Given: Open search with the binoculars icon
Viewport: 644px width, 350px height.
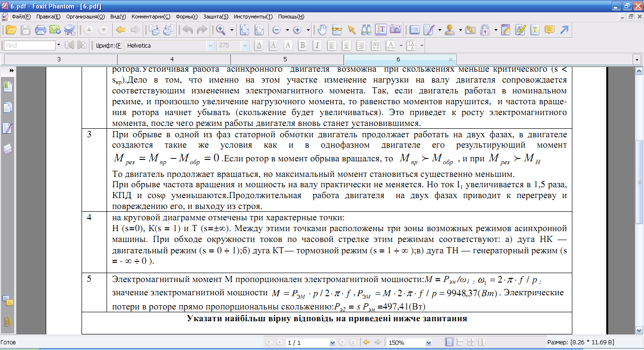Looking at the screenshot, I should click(x=366, y=30).
